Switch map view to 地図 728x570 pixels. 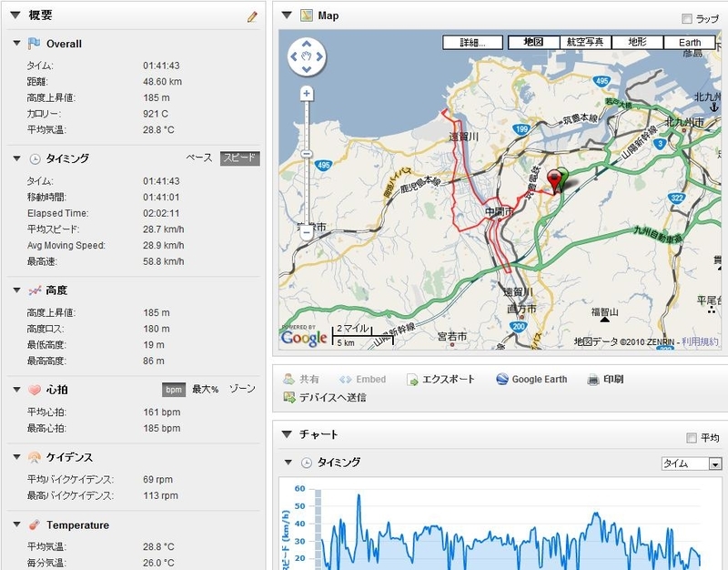click(x=533, y=42)
